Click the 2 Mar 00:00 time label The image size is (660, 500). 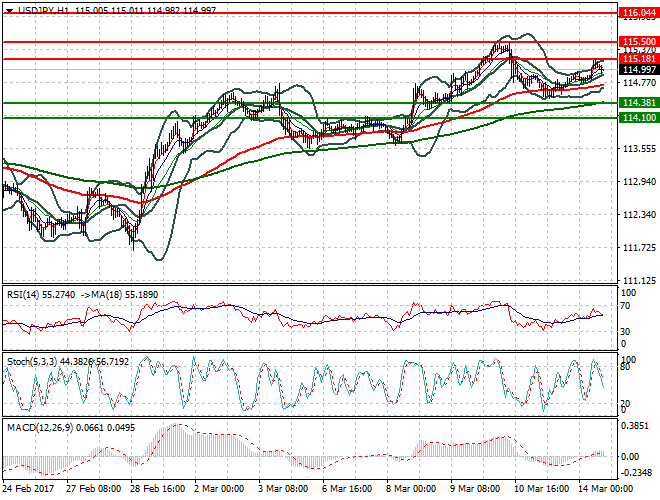pyautogui.click(x=219, y=489)
